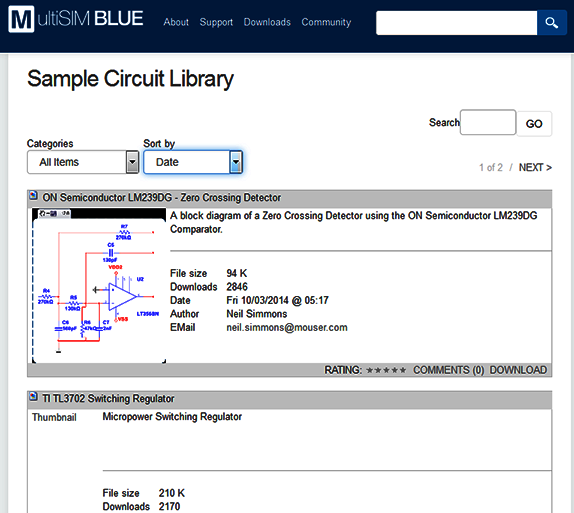This screenshot has height=513, width=574.
Task: Click the 2170 downloads count
Action: tap(169, 506)
